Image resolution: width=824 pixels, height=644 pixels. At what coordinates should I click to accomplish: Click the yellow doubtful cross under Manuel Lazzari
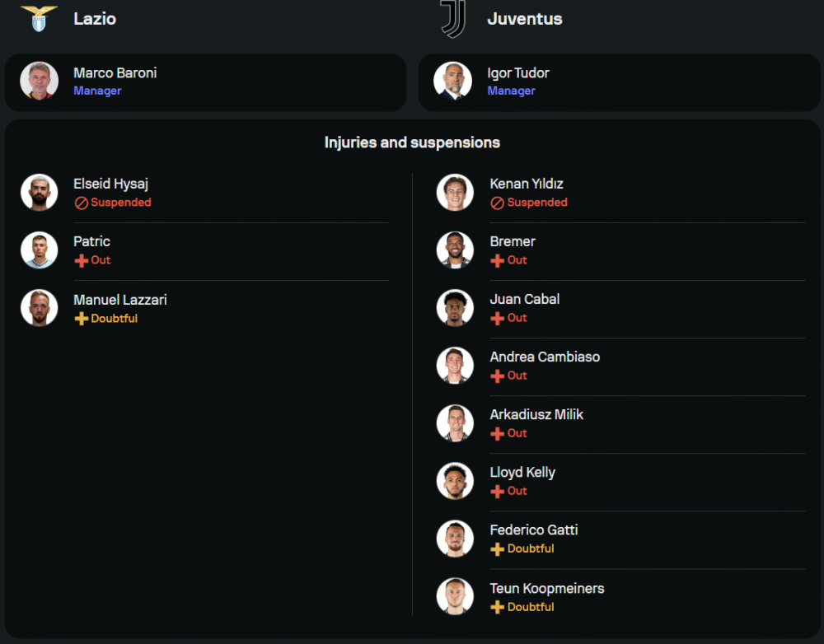click(81, 319)
